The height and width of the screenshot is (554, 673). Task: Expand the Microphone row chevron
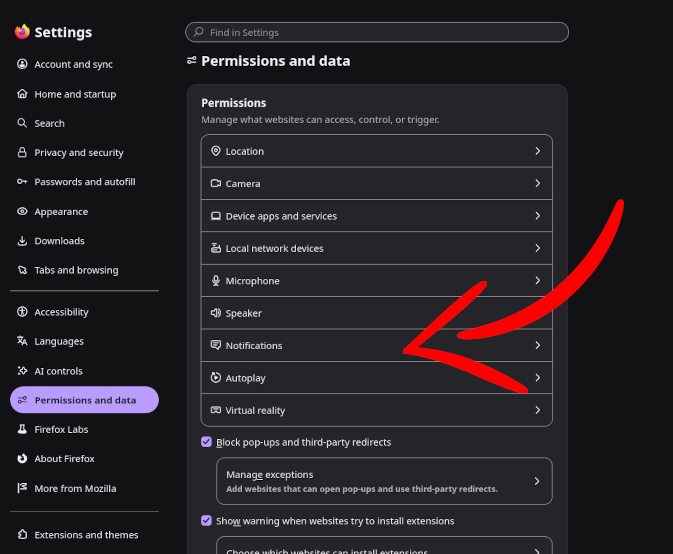click(x=537, y=281)
